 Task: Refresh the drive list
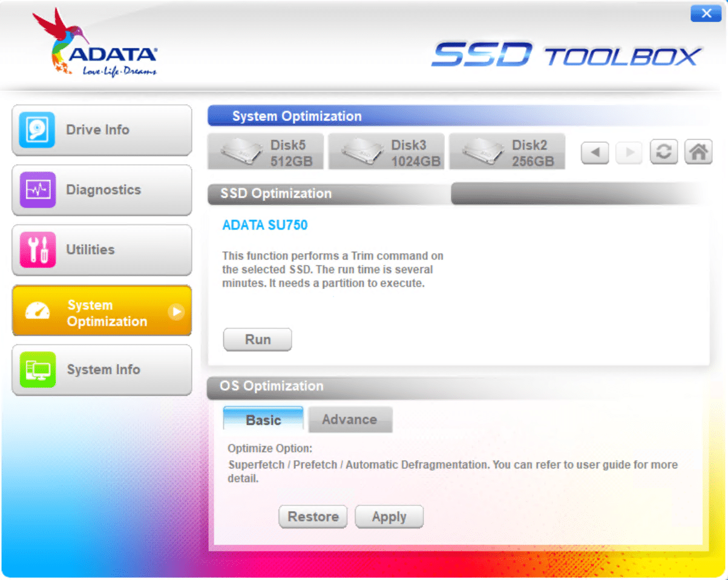(664, 152)
